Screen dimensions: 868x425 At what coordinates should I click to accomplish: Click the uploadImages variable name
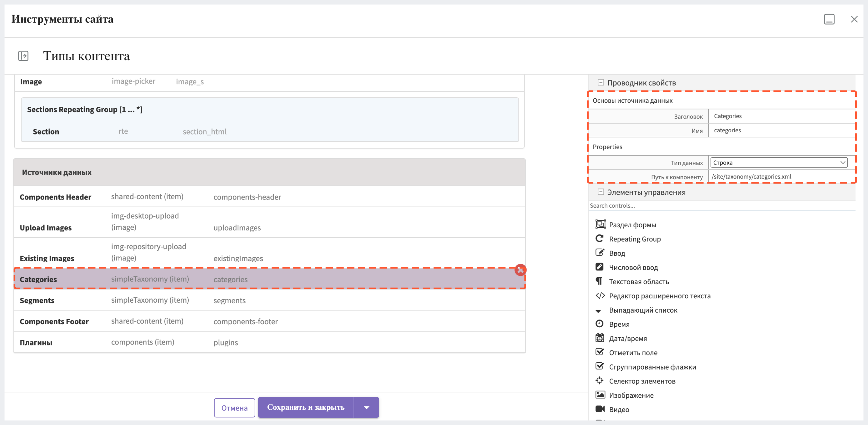[x=237, y=228]
